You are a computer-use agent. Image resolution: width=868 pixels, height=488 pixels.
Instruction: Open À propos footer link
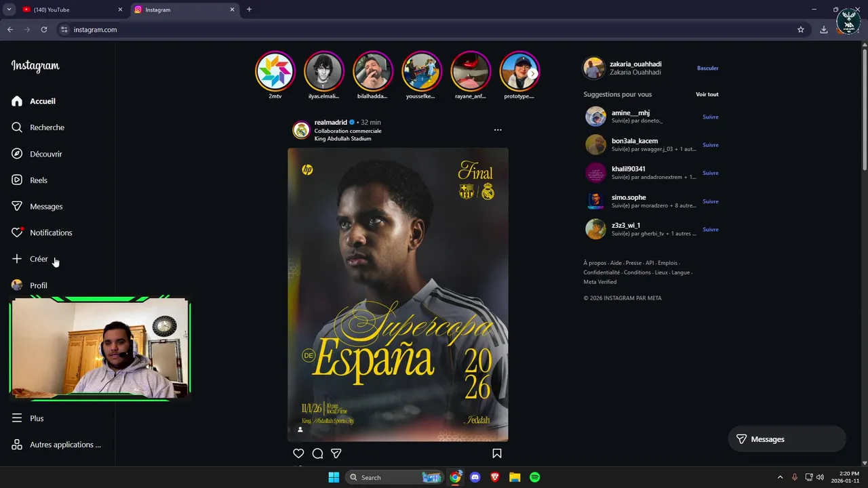(x=595, y=263)
